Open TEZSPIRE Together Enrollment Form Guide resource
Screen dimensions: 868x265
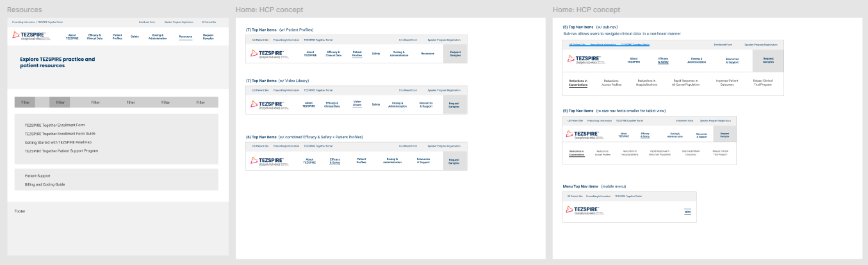point(60,134)
